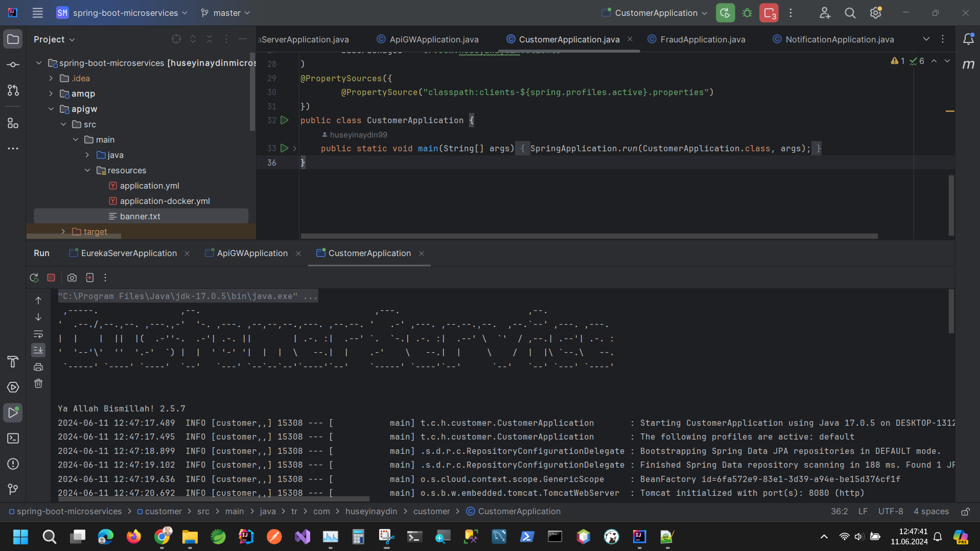Open Windows Start menu
980x551 pixels.
click(20, 537)
